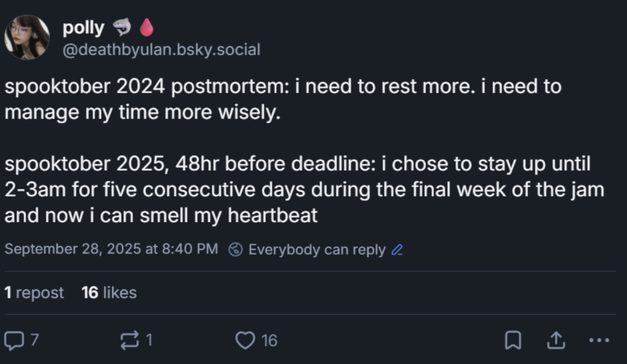View the "1 repost" list
Image resolution: width=627 pixels, height=364 pixels.
(34, 292)
